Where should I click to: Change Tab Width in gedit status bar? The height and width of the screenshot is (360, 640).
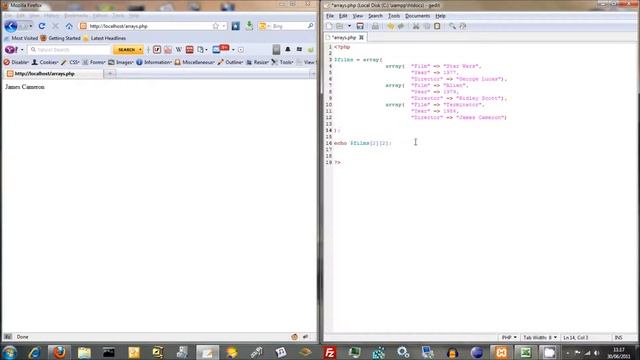point(540,338)
